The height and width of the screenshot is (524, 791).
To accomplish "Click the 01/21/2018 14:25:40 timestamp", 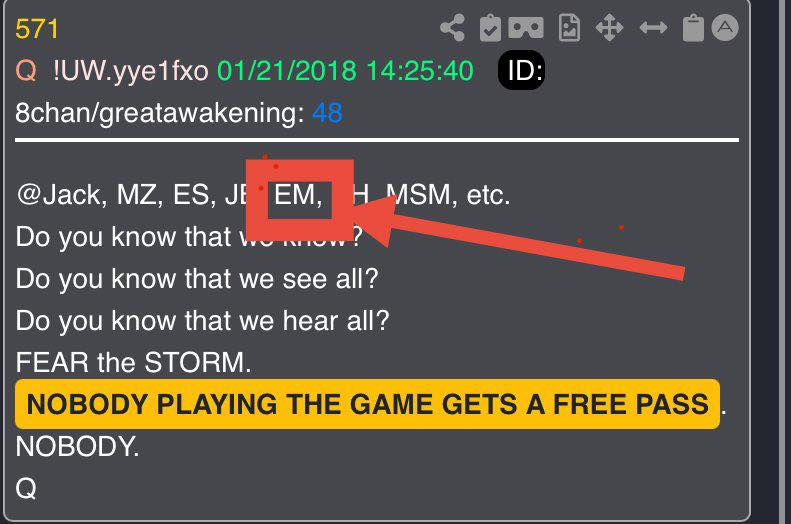I will point(345,71).
